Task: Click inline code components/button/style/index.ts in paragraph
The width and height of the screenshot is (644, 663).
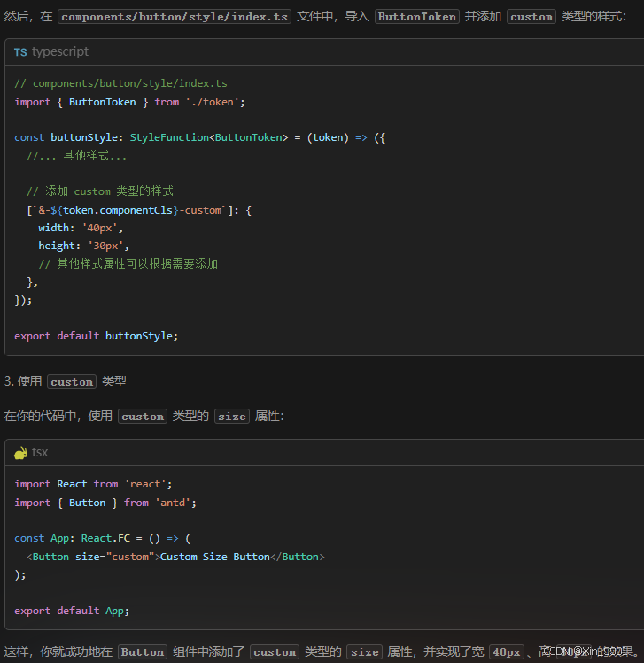Action: point(175,17)
